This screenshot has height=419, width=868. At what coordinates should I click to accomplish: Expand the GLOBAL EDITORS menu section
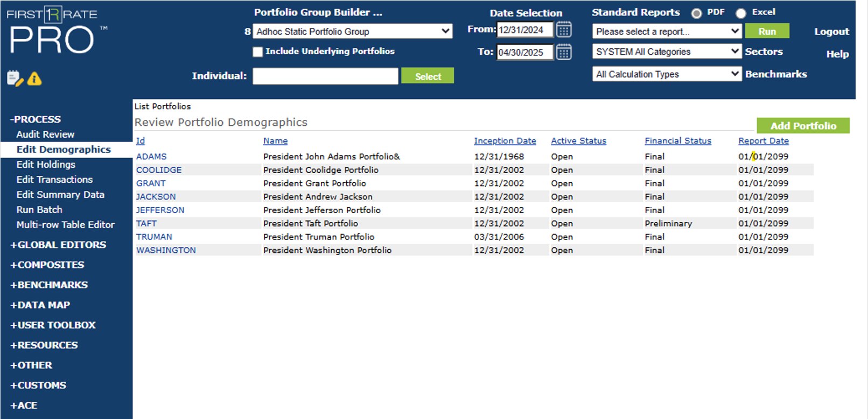[x=58, y=245]
